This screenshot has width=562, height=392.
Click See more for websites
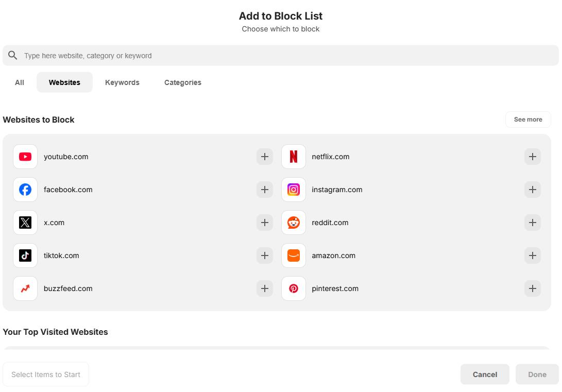tap(528, 120)
